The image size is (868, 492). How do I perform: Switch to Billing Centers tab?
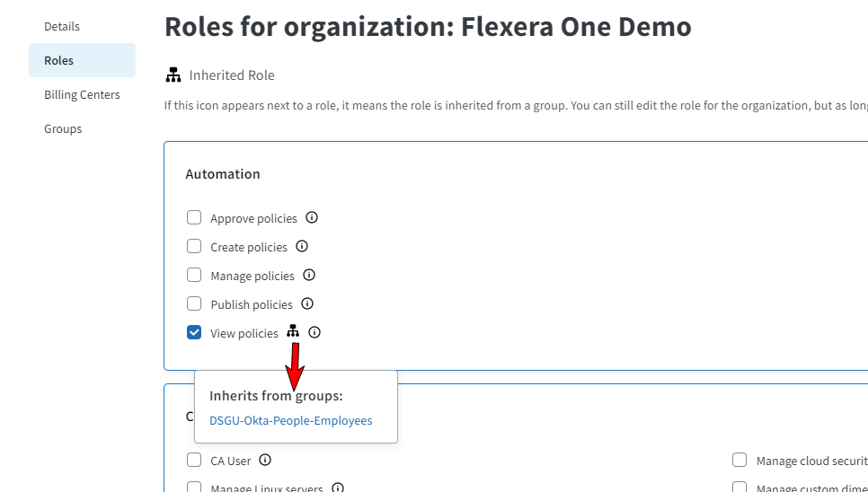click(82, 94)
